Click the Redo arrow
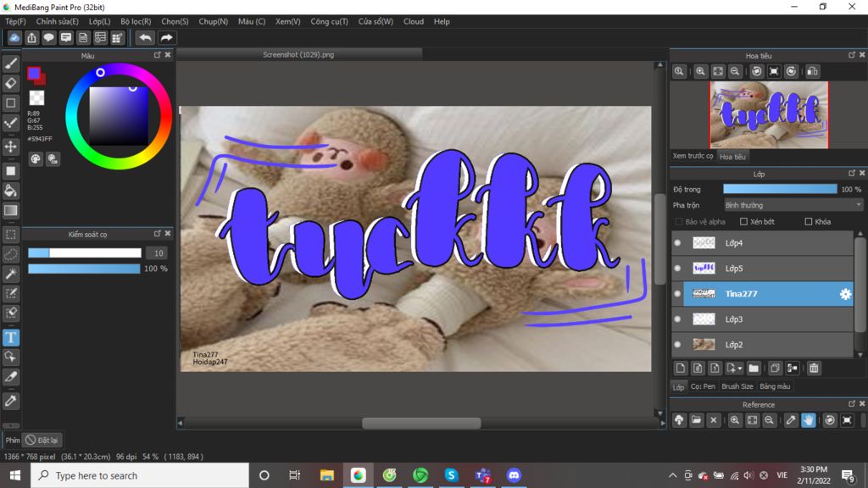The height and width of the screenshot is (488, 868). (166, 37)
